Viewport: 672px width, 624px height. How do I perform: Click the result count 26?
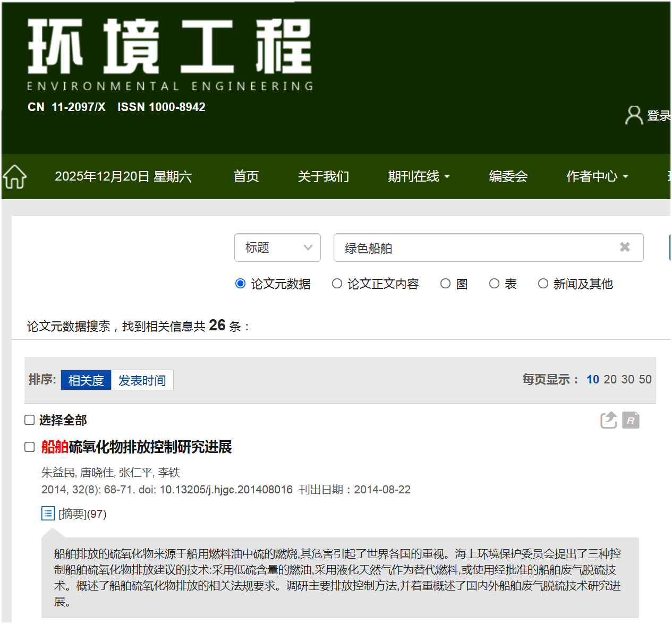click(217, 325)
